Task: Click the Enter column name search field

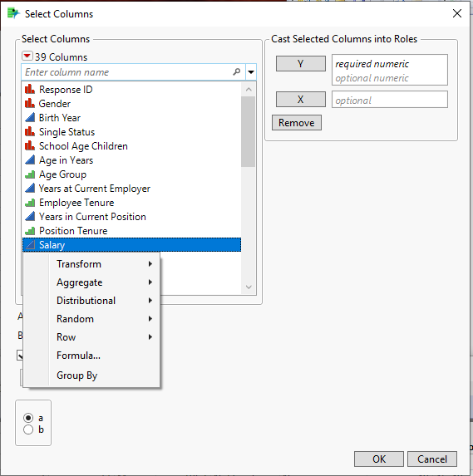Action: click(127, 72)
